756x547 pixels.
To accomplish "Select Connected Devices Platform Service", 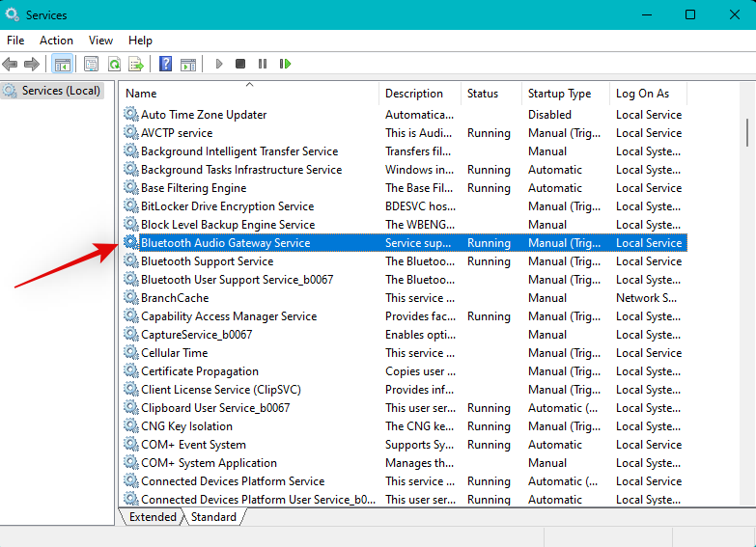I will [405, 481].
